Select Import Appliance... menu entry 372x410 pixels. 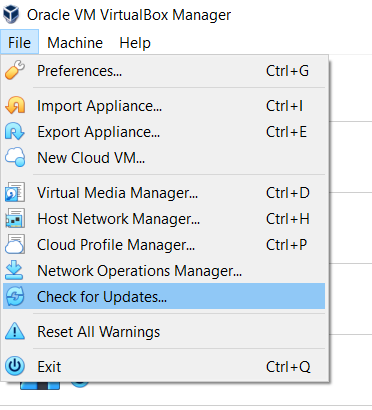coord(164,106)
